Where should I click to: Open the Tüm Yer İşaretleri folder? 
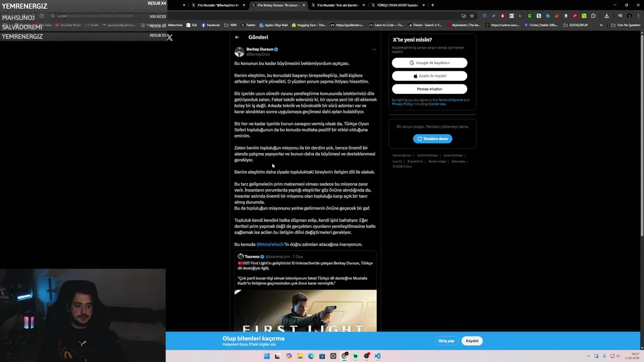(x=626, y=25)
